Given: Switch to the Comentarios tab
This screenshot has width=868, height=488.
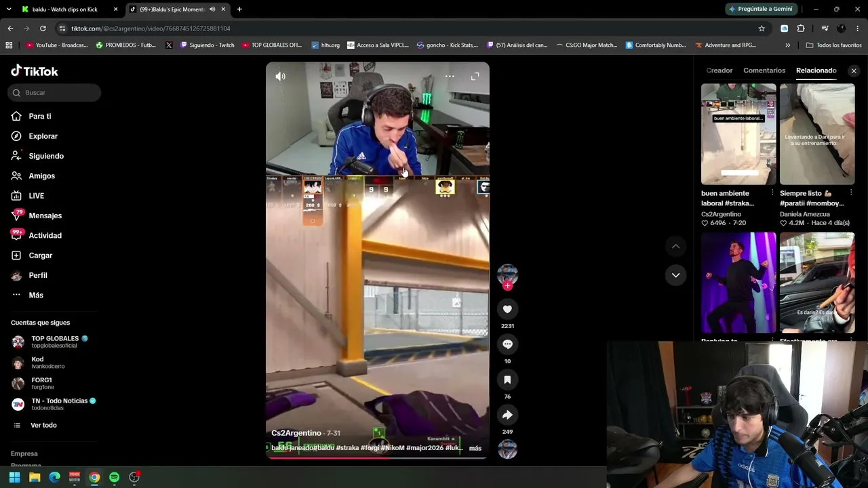Looking at the screenshot, I should coord(764,70).
